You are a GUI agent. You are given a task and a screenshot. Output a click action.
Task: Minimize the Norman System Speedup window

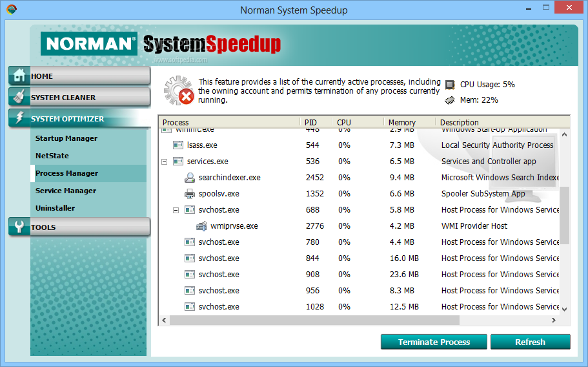click(x=529, y=8)
